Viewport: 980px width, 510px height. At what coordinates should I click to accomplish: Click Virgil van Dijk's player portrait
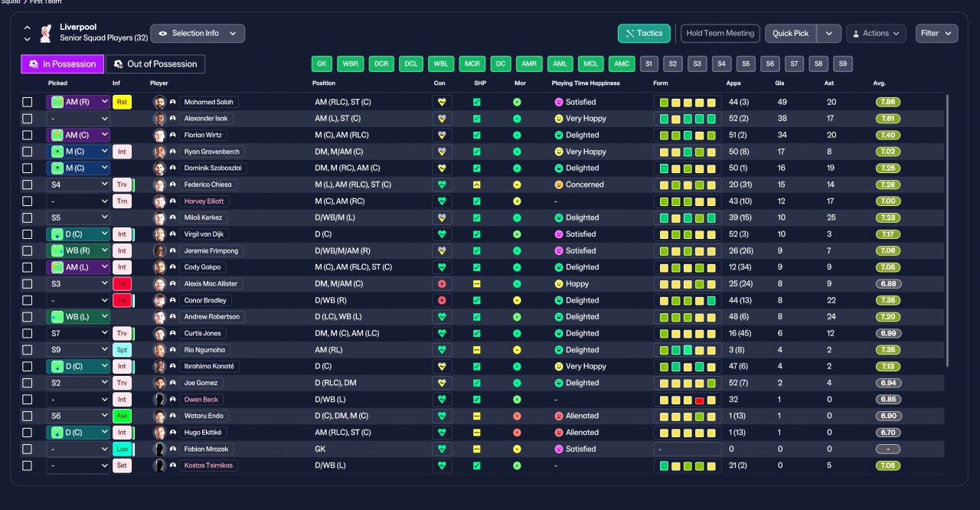pos(159,234)
